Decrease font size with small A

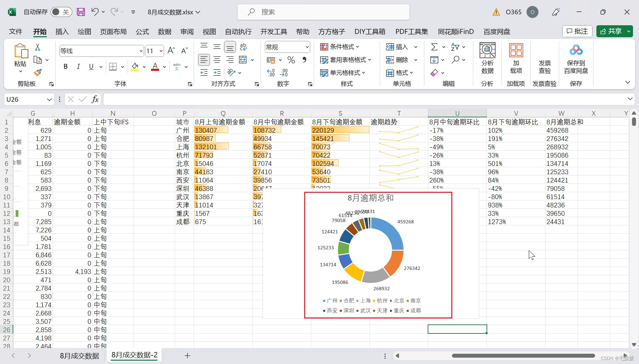(x=184, y=51)
